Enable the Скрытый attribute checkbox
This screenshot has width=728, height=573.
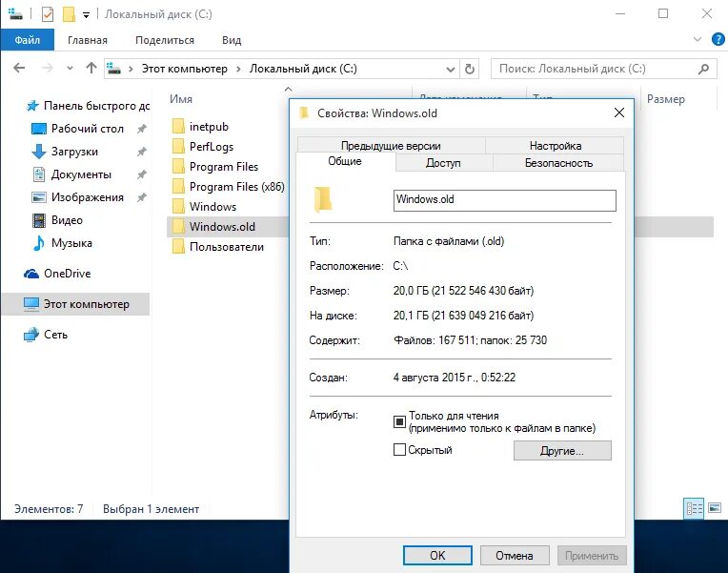pos(399,449)
